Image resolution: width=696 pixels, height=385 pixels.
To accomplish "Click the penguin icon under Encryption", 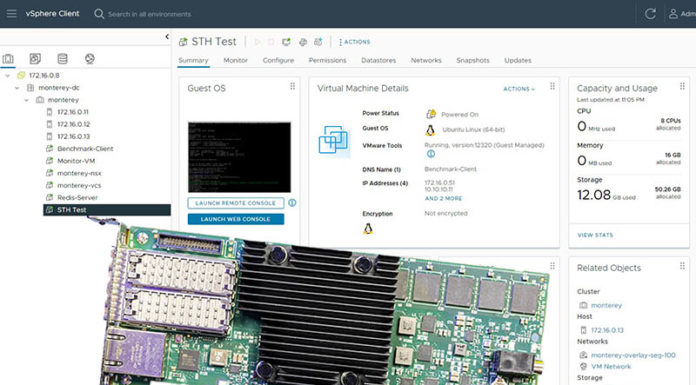I will (x=368, y=229).
